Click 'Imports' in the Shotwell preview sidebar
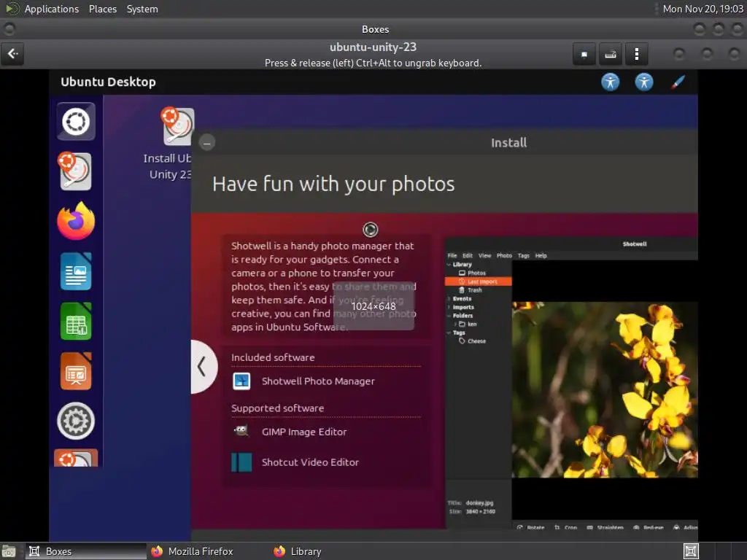747x560 pixels. (463, 307)
